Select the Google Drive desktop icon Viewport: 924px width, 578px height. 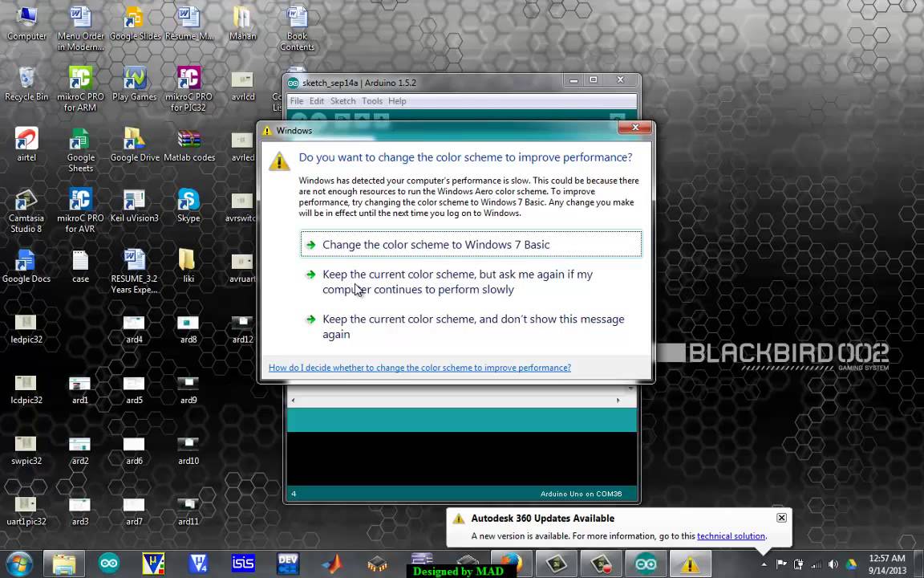click(x=135, y=144)
